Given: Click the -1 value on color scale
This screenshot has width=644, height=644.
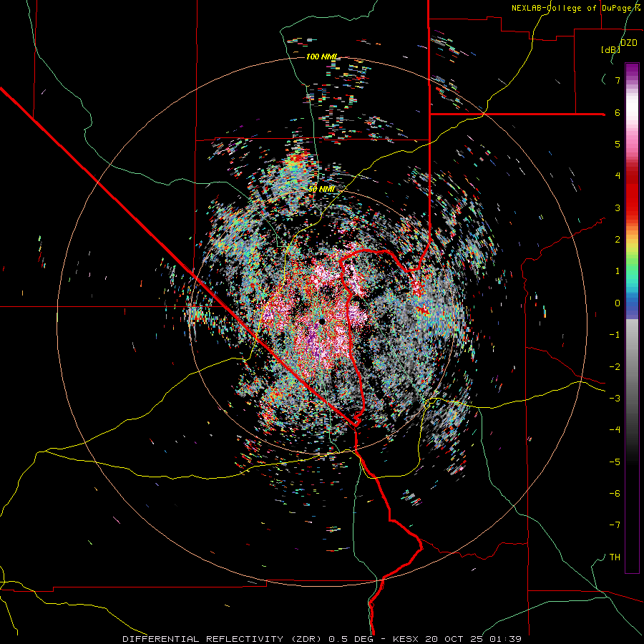Looking at the screenshot, I should [615, 335].
